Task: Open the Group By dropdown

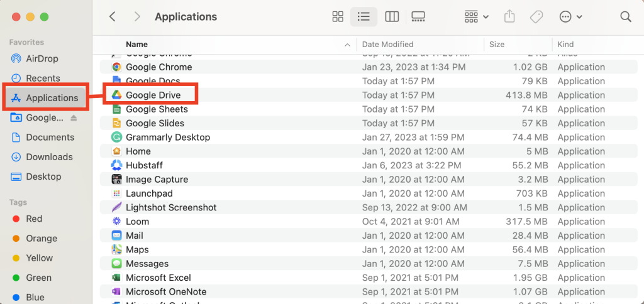Action: 477,17
